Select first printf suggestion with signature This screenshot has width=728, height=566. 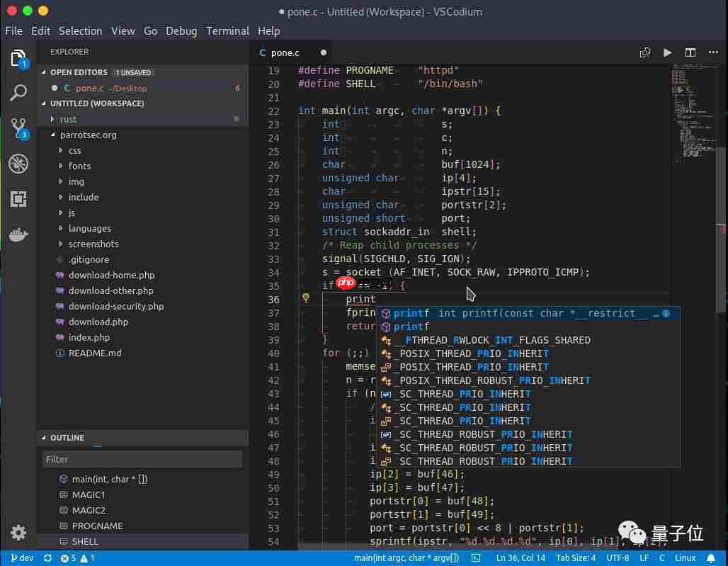(528, 313)
